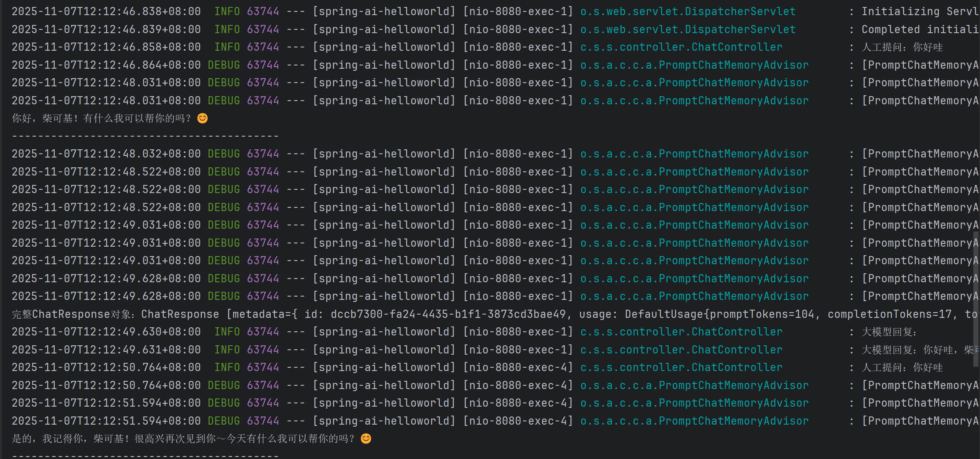Click smiling emoji after first 柴可基 greeting
980x459 pixels.
coord(202,118)
